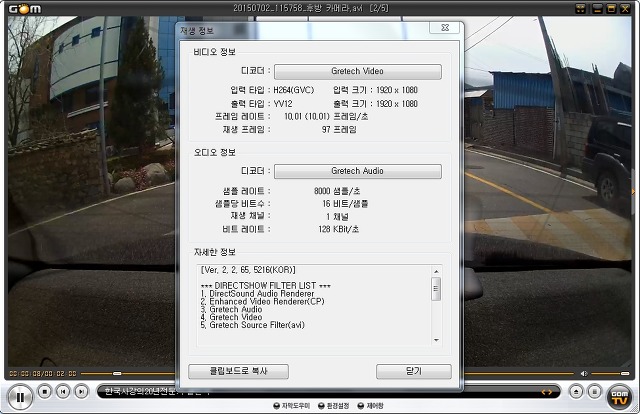Click the input type value H264(GVC)
Viewport: 640px width, 414px height.
tap(293, 90)
